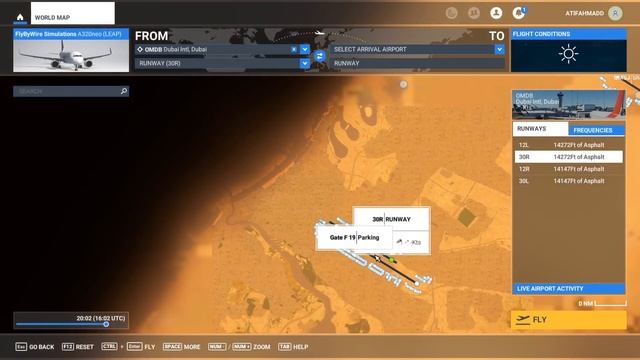The width and height of the screenshot is (640, 360).
Task: Open the friends group icon
Action: [x=473, y=13]
